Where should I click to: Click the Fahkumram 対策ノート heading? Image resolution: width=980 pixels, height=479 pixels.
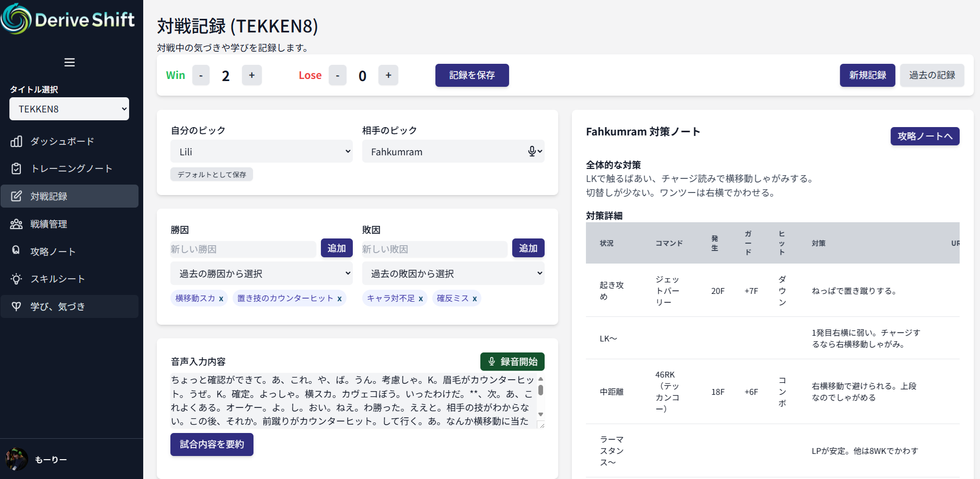(643, 132)
